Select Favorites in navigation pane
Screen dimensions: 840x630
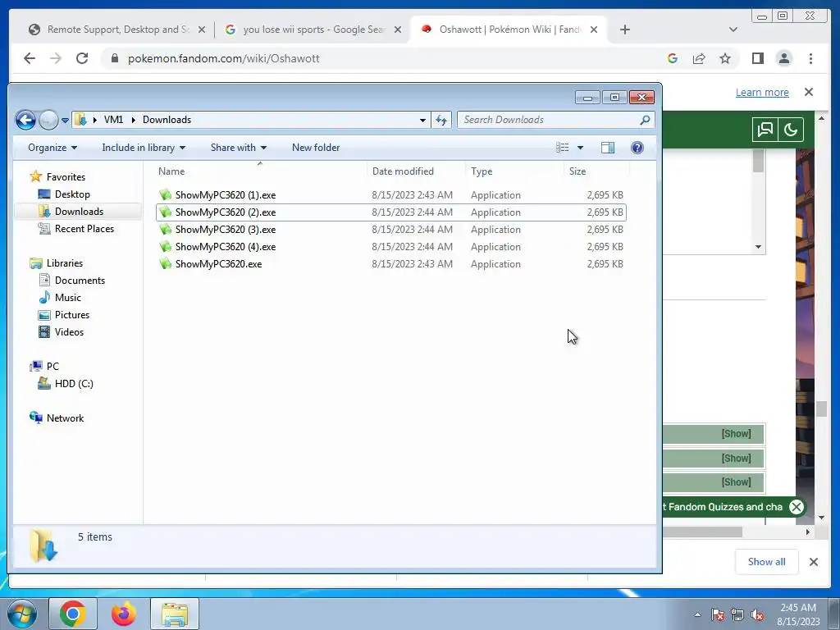tap(66, 177)
